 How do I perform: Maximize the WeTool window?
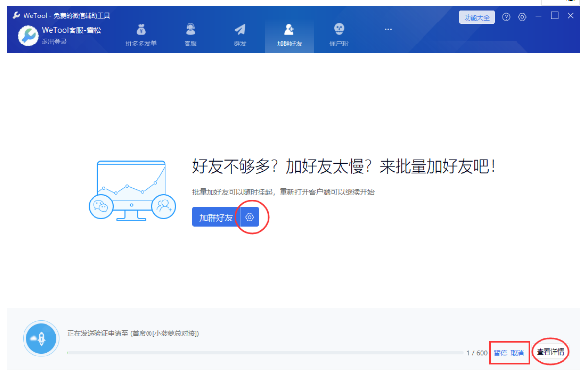pos(555,16)
